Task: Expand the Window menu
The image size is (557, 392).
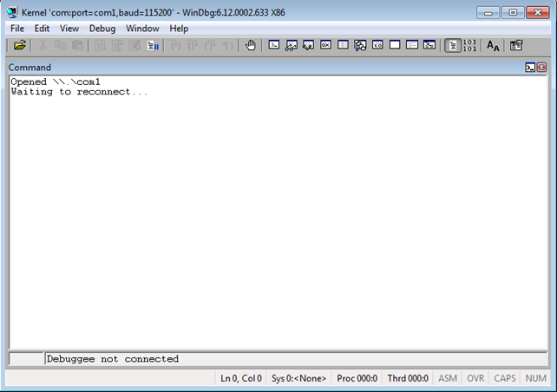Action: click(142, 29)
